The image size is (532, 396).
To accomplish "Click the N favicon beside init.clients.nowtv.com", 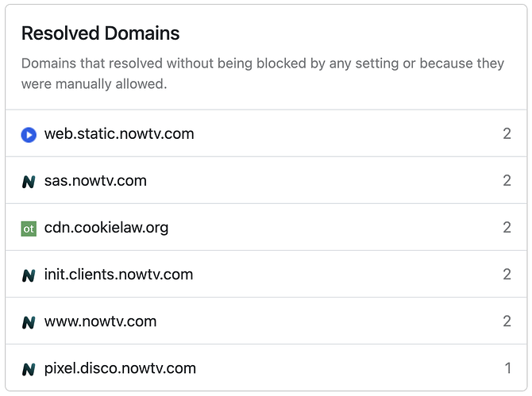I will [29, 275].
